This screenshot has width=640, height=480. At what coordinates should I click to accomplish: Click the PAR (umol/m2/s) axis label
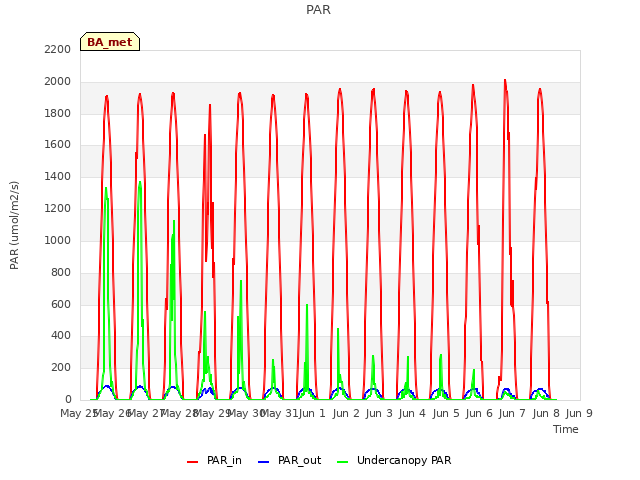tap(14, 225)
